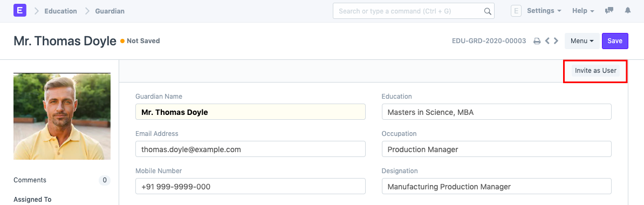Focus the Email Address field
The width and height of the screenshot is (644, 205).
[x=251, y=149]
